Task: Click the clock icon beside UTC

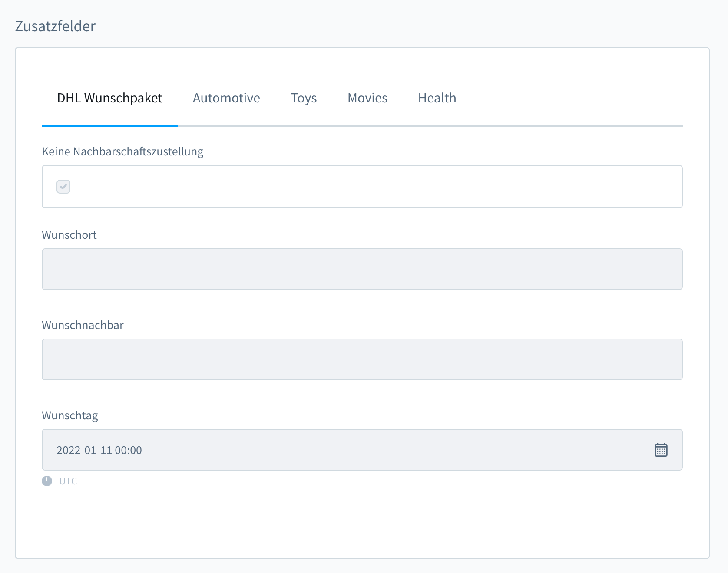Action: tap(47, 481)
